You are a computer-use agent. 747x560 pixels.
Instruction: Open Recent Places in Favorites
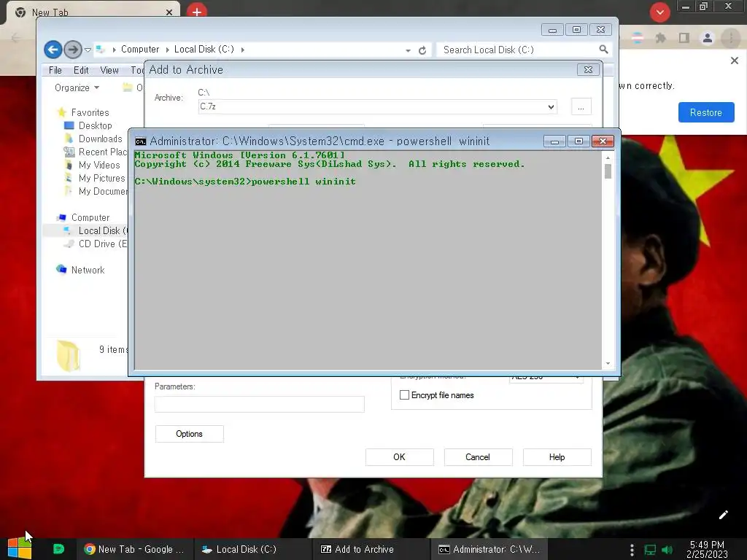coord(102,152)
